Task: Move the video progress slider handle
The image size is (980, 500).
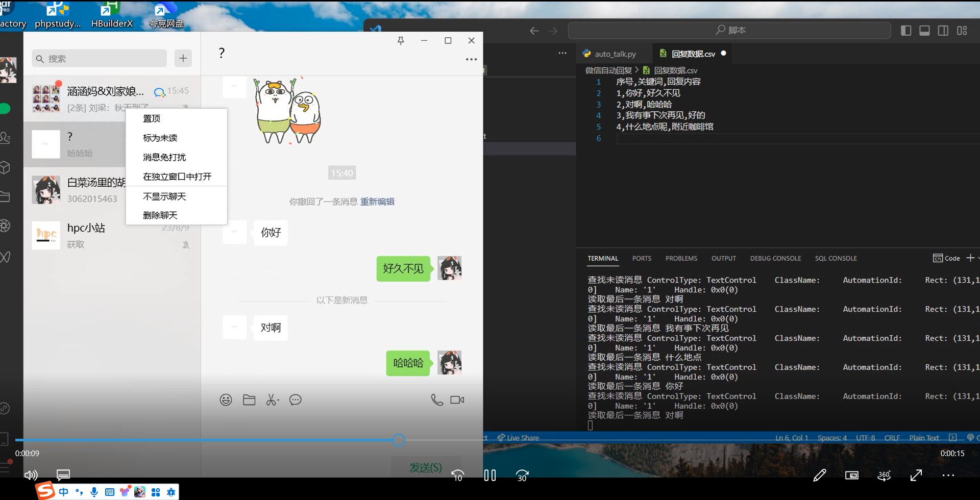Action: pyautogui.click(x=399, y=440)
